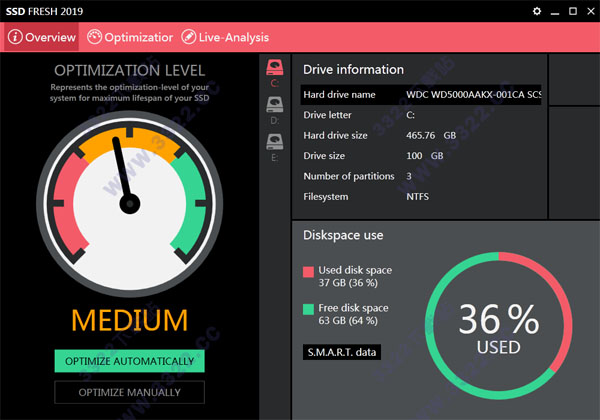Click the optimization level gauge dial

(130, 204)
